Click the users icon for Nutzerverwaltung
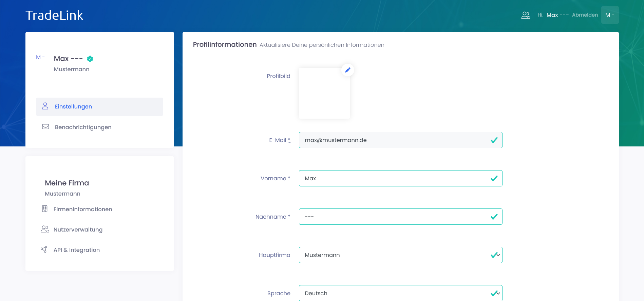This screenshot has height=301, width=644. point(45,229)
